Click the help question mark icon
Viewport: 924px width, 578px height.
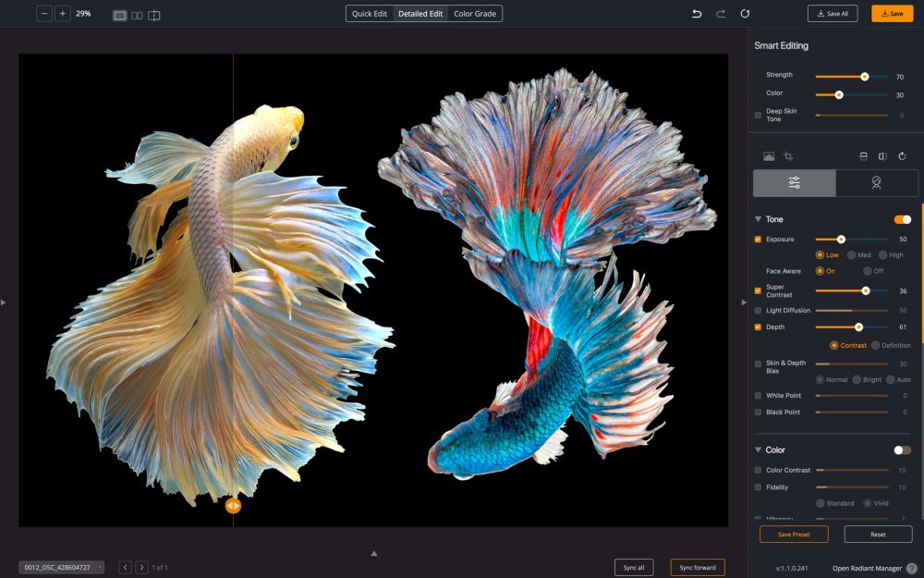point(912,568)
